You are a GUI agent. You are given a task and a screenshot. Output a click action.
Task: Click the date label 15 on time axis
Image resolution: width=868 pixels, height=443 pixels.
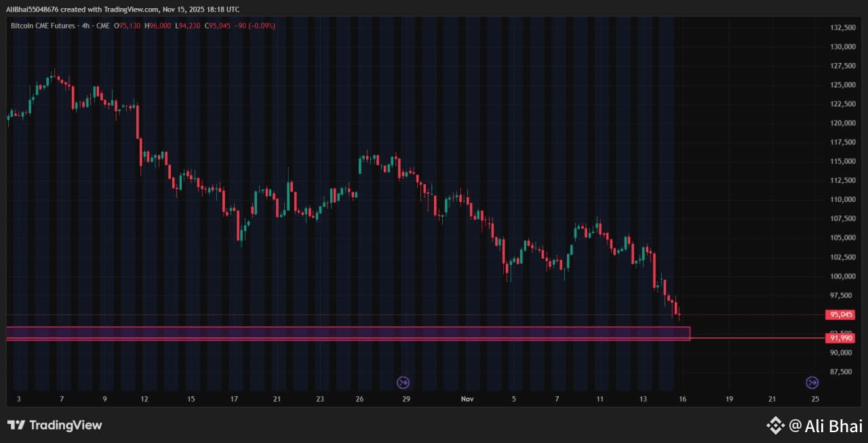coord(191,400)
